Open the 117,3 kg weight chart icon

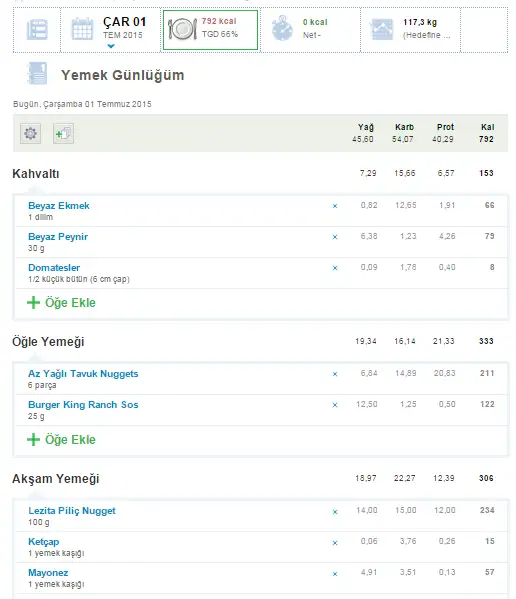point(382,29)
